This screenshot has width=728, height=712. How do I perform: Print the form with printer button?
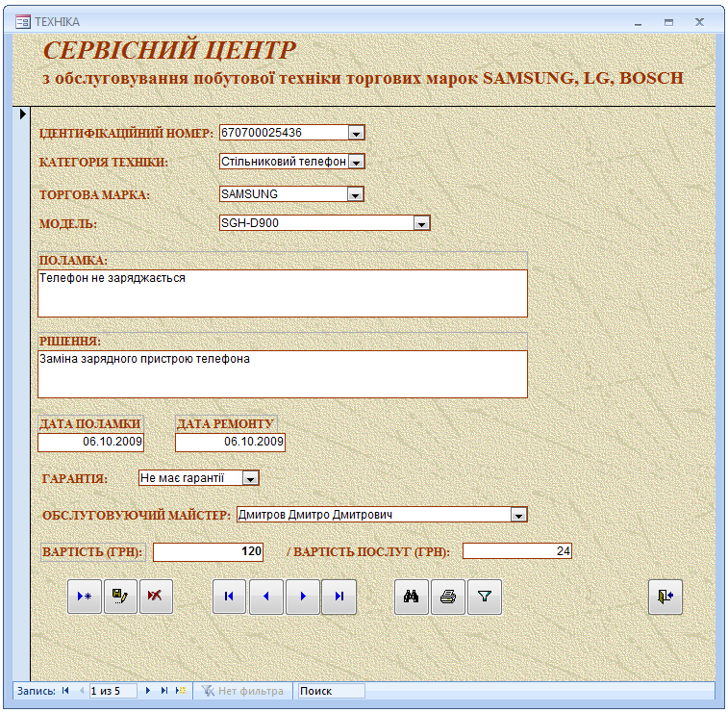click(448, 597)
